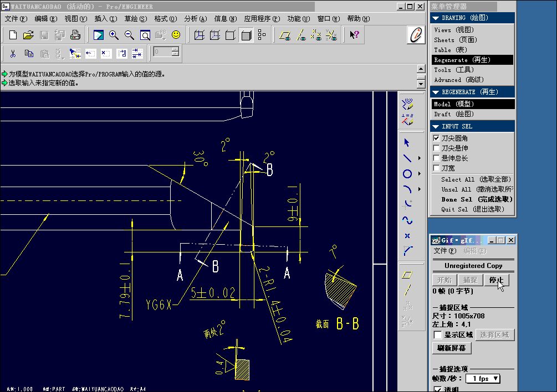This screenshot has width=557, height=392.
Task: Switch to hidden line display icon
Action: (215, 35)
